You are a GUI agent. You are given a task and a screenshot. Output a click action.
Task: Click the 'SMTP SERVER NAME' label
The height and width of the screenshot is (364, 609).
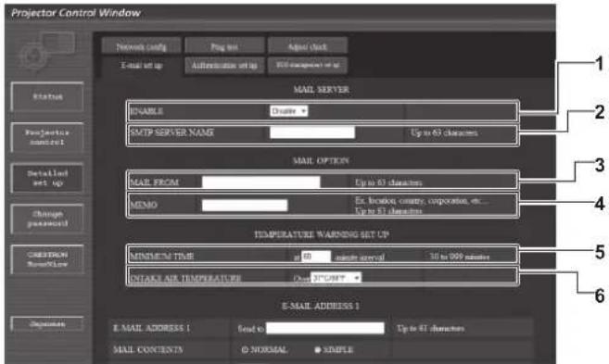click(171, 132)
